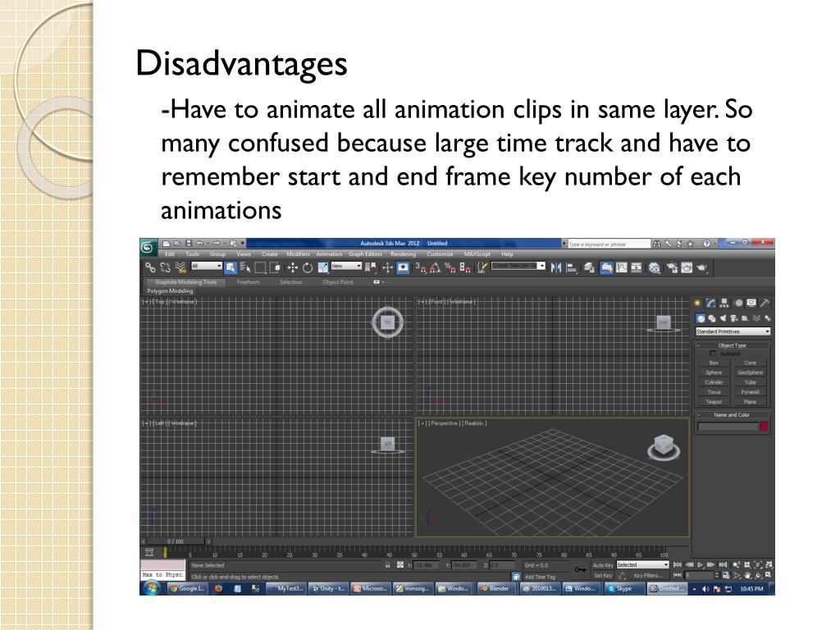Toggle the 3D Snaps magnet
Screen dimensions: 840x630
pos(421,267)
